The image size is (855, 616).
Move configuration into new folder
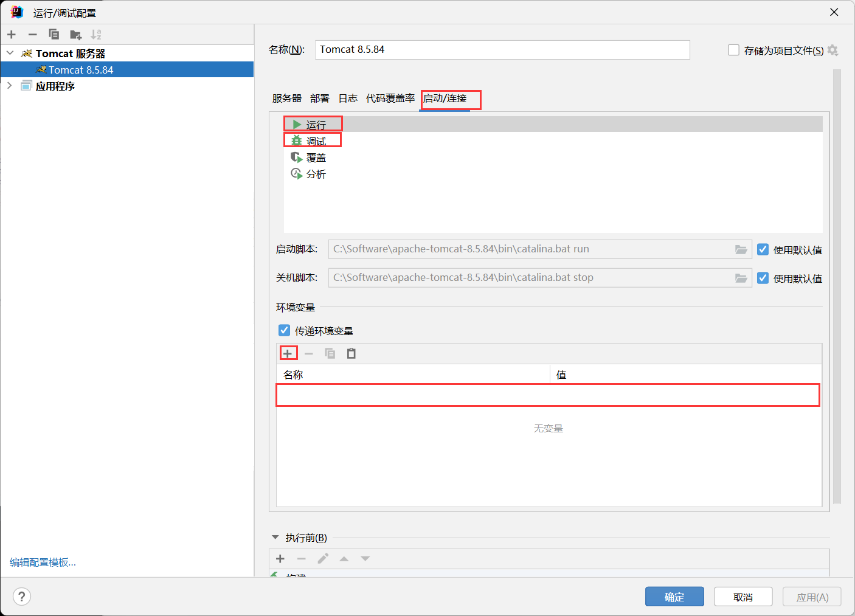click(75, 35)
